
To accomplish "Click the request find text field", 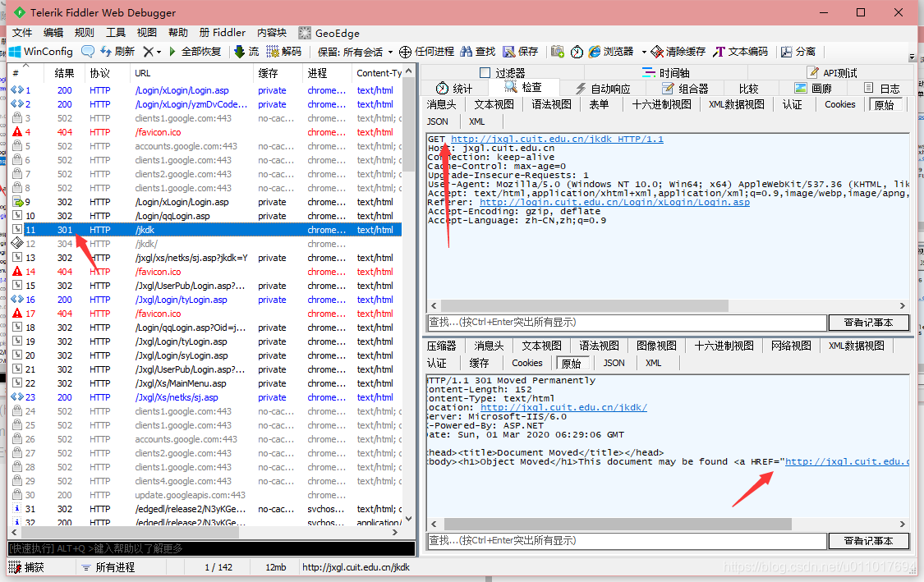I will pos(627,323).
